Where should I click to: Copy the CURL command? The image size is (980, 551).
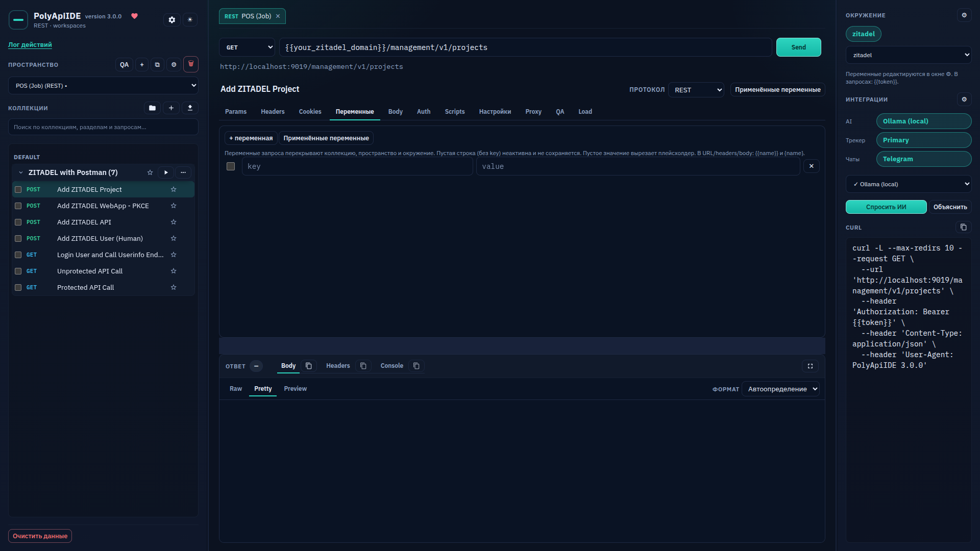coord(963,228)
